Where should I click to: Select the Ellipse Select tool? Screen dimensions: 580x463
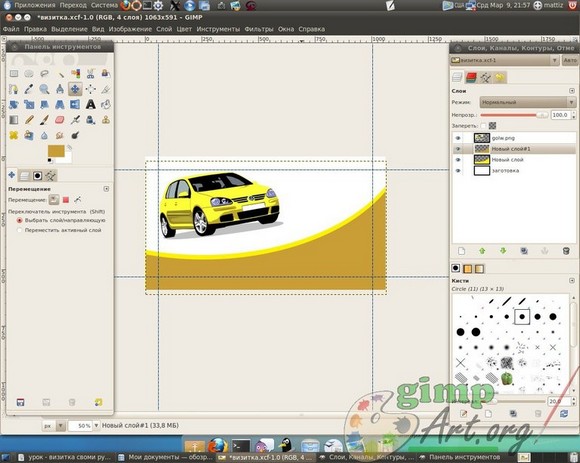(29, 74)
